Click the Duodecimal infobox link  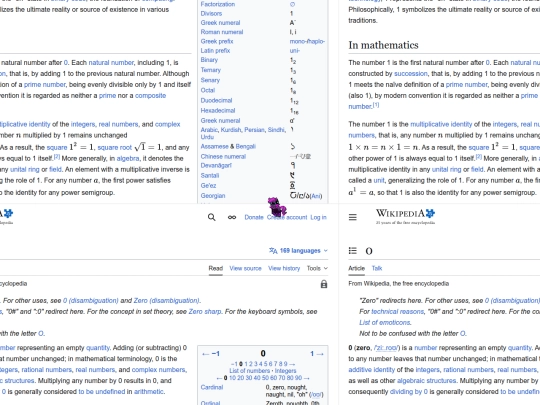click(216, 101)
